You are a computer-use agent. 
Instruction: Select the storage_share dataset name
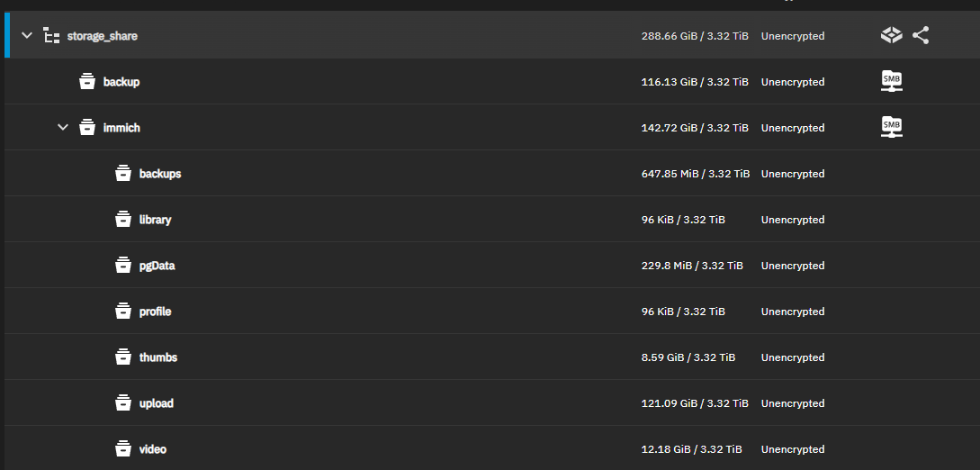[x=103, y=36]
